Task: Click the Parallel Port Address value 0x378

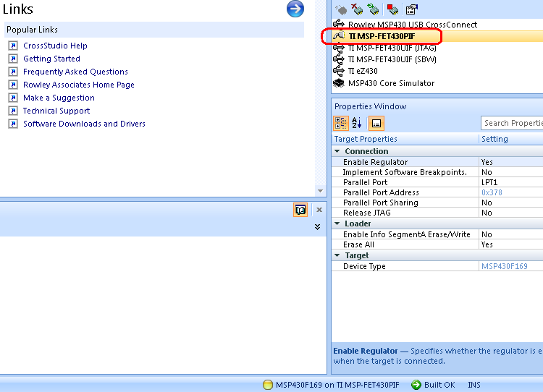Action: click(x=492, y=192)
